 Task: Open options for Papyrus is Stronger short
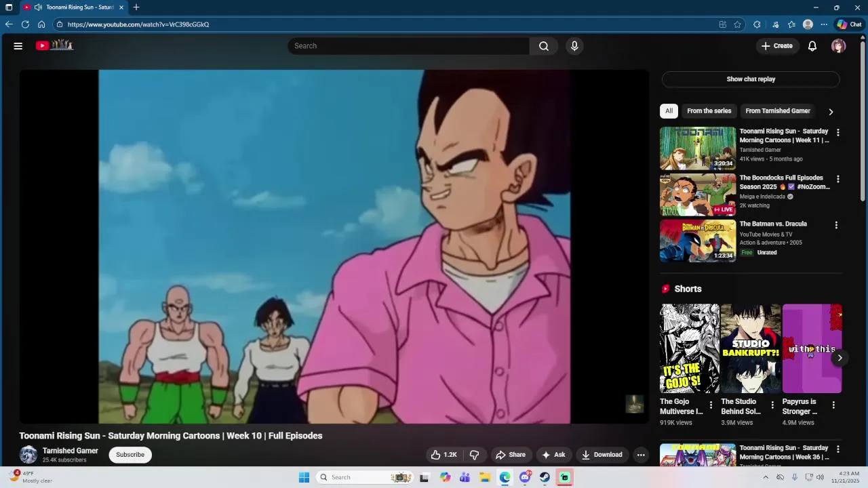[833, 405]
